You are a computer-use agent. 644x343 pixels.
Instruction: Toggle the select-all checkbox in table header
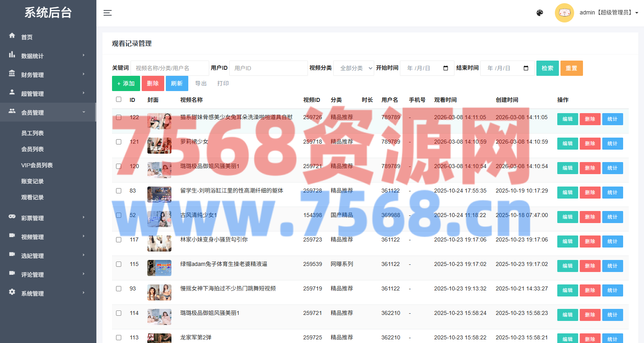[118, 99]
